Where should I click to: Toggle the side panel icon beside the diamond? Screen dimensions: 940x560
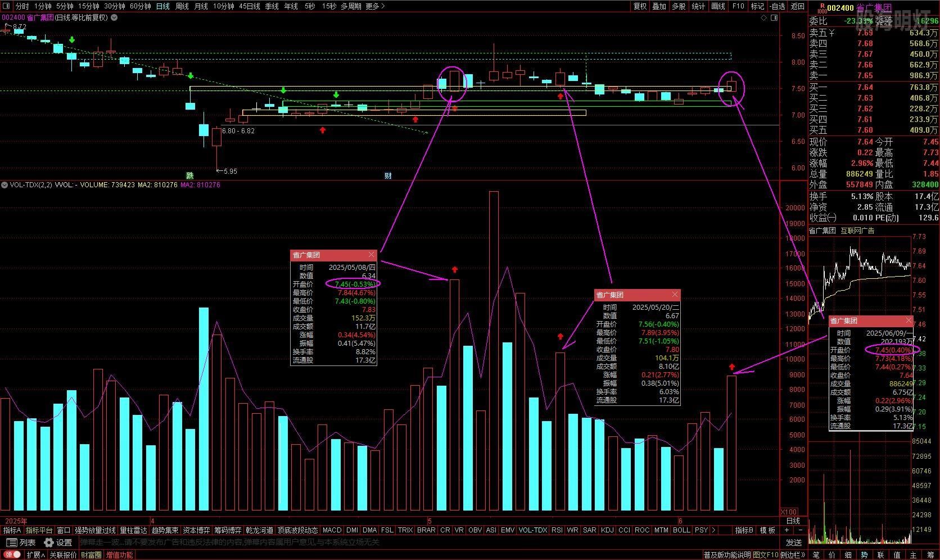[774, 18]
